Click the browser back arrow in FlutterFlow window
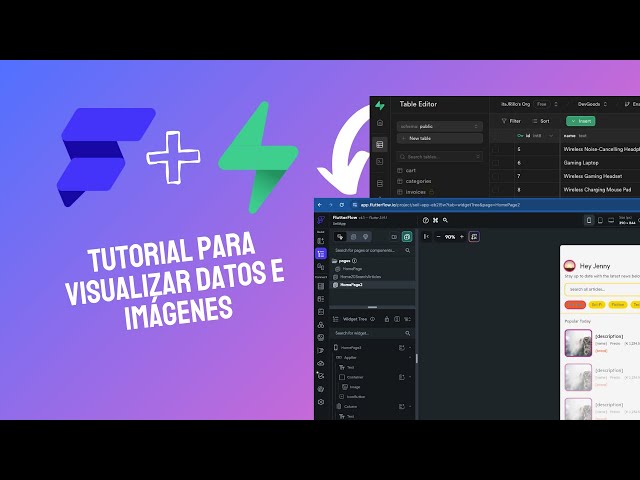This screenshot has height=480, width=640. coord(320,205)
